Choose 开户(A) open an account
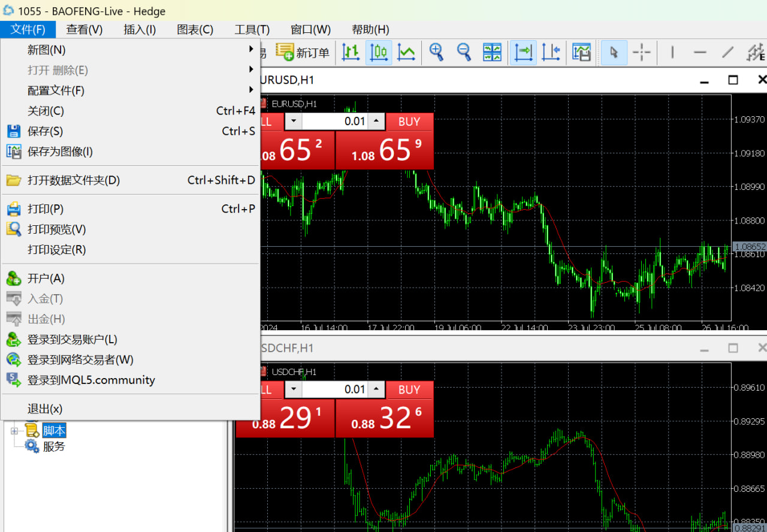The height and width of the screenshot is (532, 767). coord(131,279)
